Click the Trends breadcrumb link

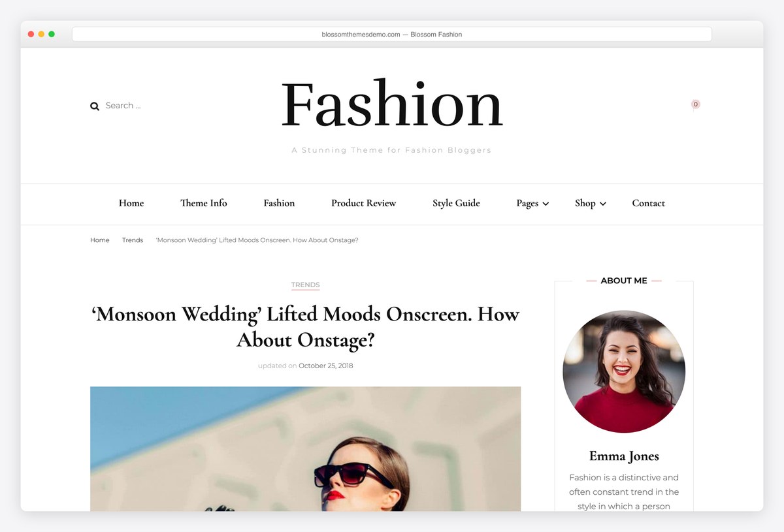click(x=133, y=240)
